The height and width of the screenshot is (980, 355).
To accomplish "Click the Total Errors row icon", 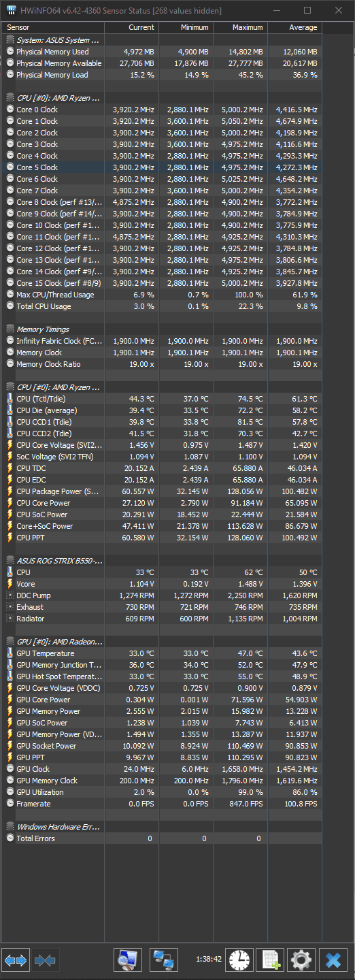I will (10, 838).
